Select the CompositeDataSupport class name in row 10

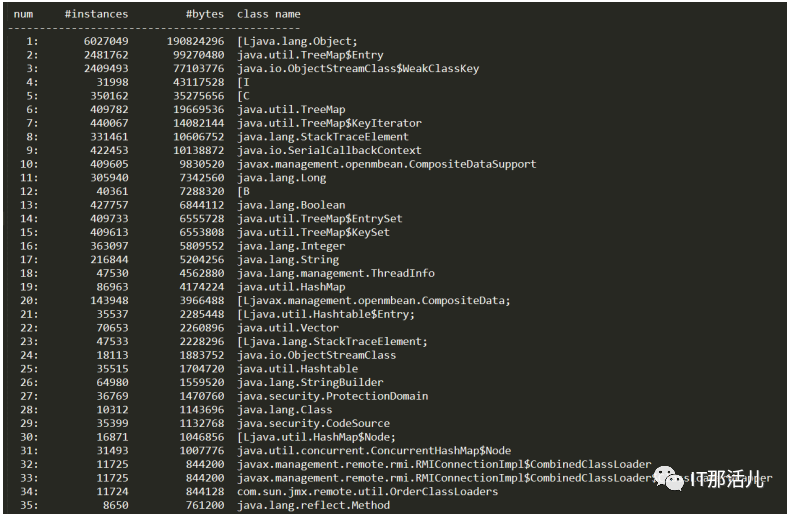pyautogui.click(x=386, y=164)
